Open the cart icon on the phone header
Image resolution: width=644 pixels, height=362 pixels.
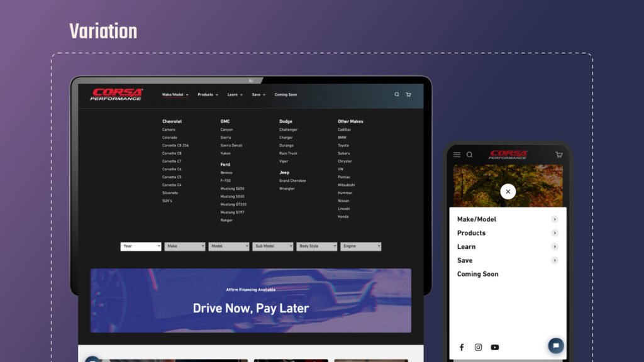point(559,155)
